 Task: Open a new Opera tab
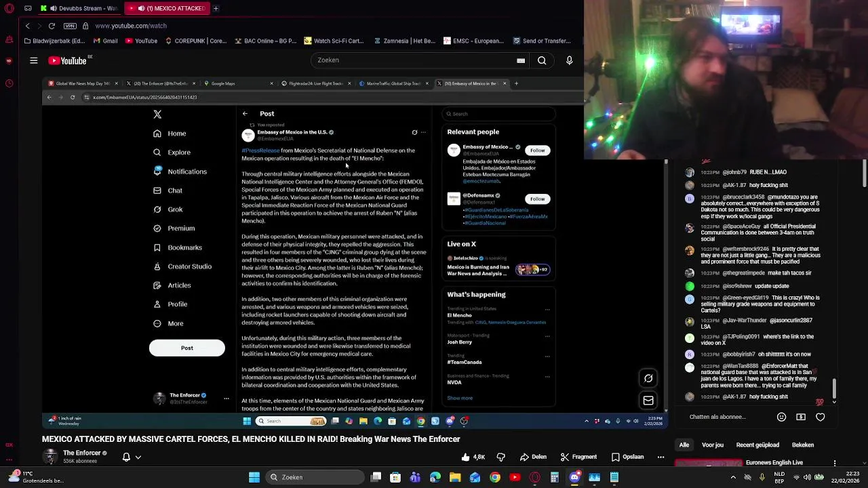[x=216, y=8]
